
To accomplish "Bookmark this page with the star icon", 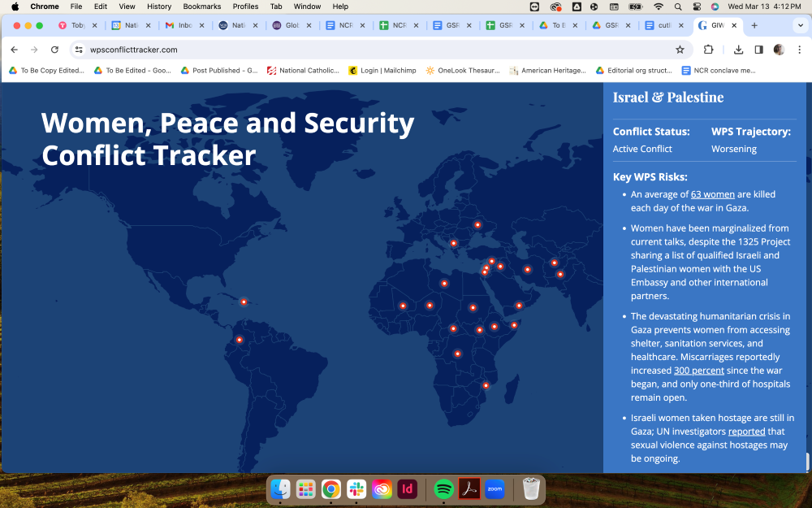I will point(680,50).
